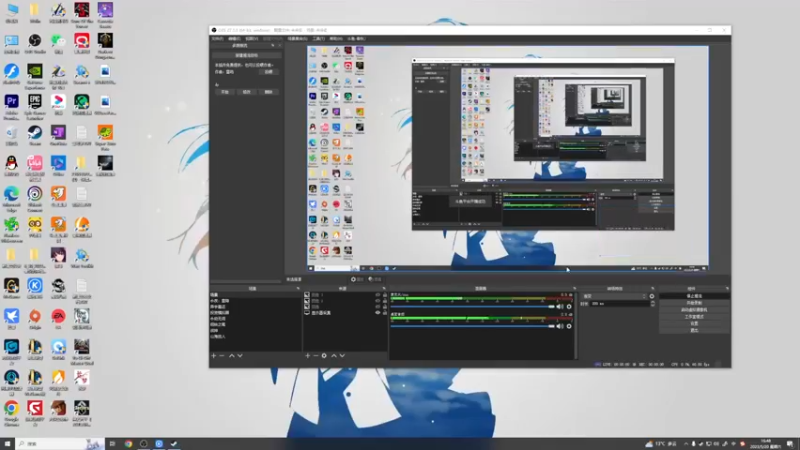Open the scene transition type dropdown

pos(614,296)
